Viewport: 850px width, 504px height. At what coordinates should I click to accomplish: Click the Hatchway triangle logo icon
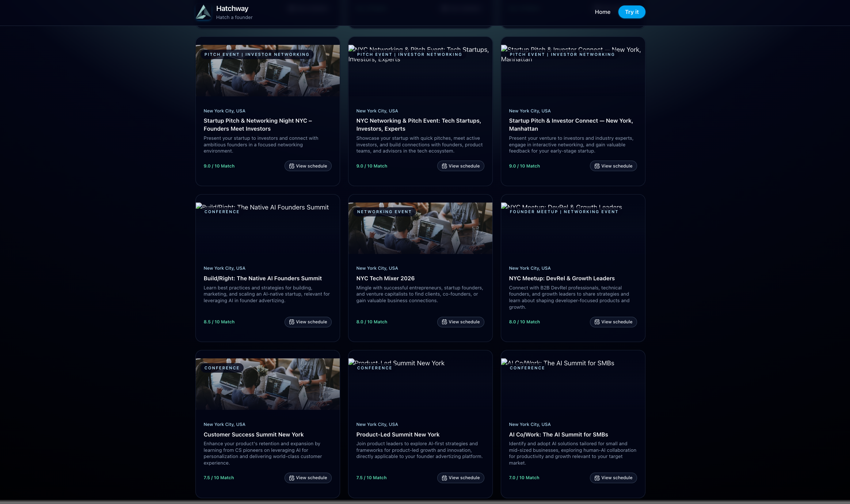[203, 12]
